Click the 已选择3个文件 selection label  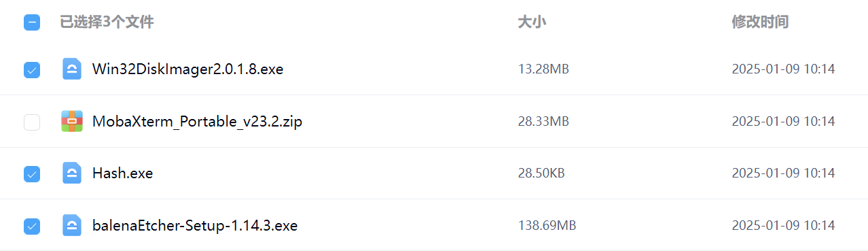point(107,22)
